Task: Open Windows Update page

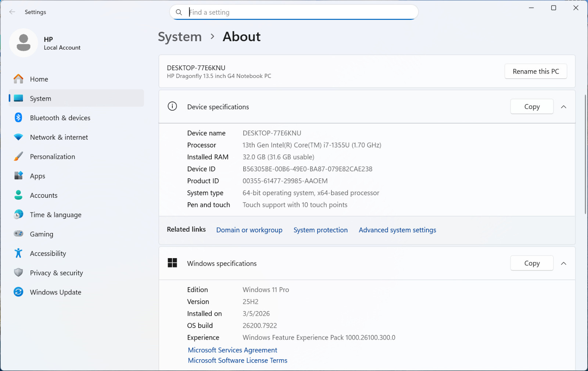Action: pyautogui.click(x=76, y=292)
